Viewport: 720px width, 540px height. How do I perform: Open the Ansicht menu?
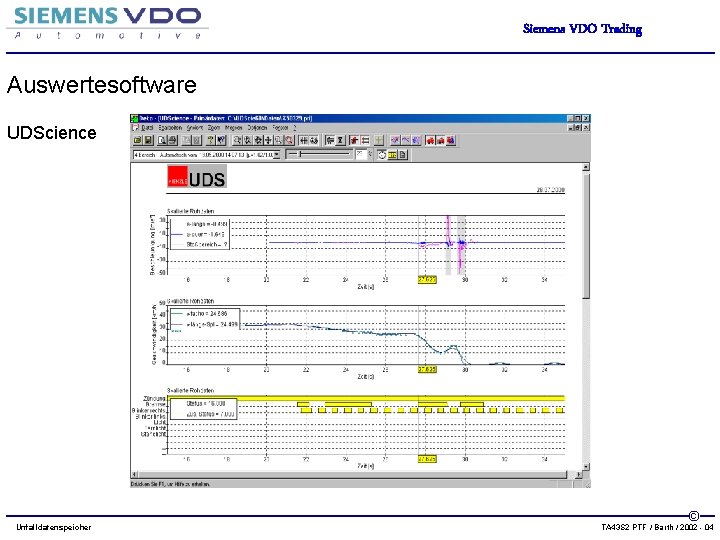coord(195,128)
